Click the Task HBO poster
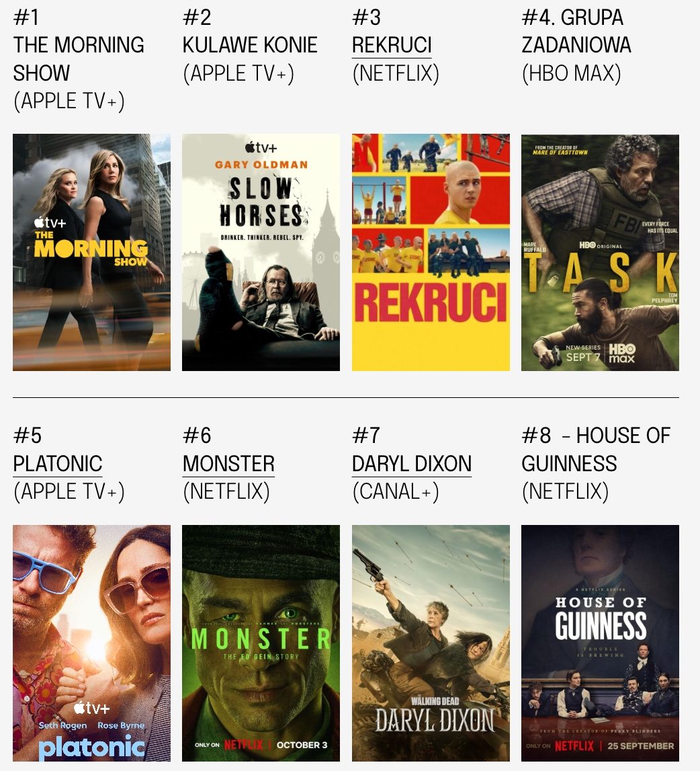This screenshot has height=771, width=700. click(x=600, y=252)
